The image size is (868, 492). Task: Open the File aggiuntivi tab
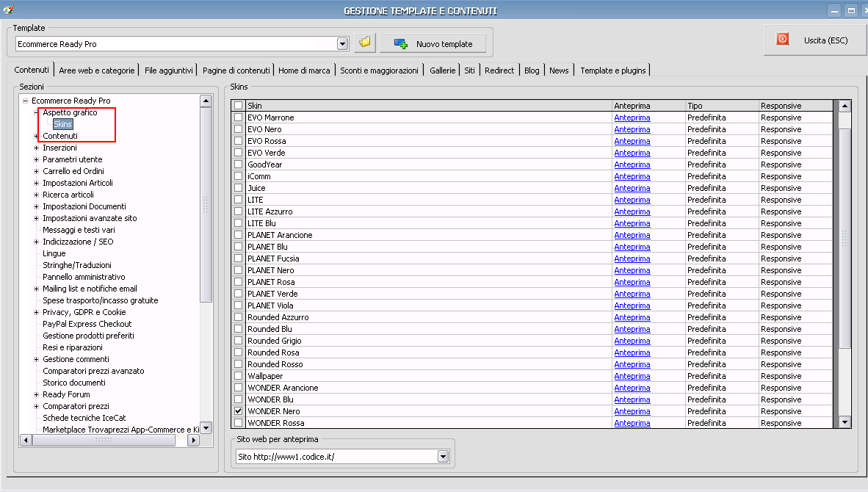[168, 70]
